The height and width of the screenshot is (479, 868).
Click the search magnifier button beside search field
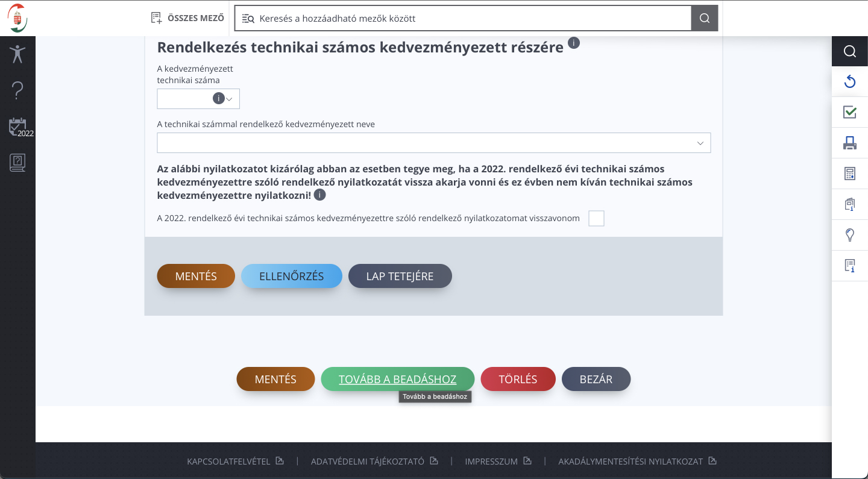point(704,18)
